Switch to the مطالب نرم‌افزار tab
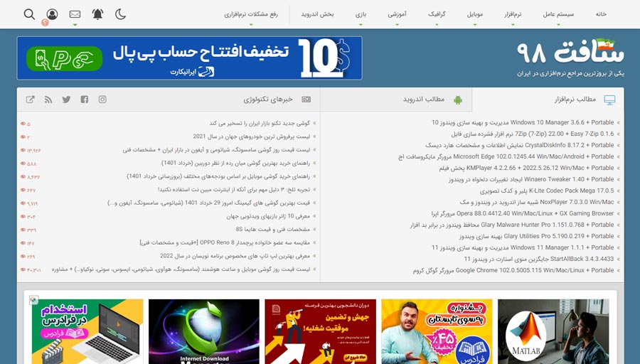Viewport: 640px width, 364px height. pos(548,100)
